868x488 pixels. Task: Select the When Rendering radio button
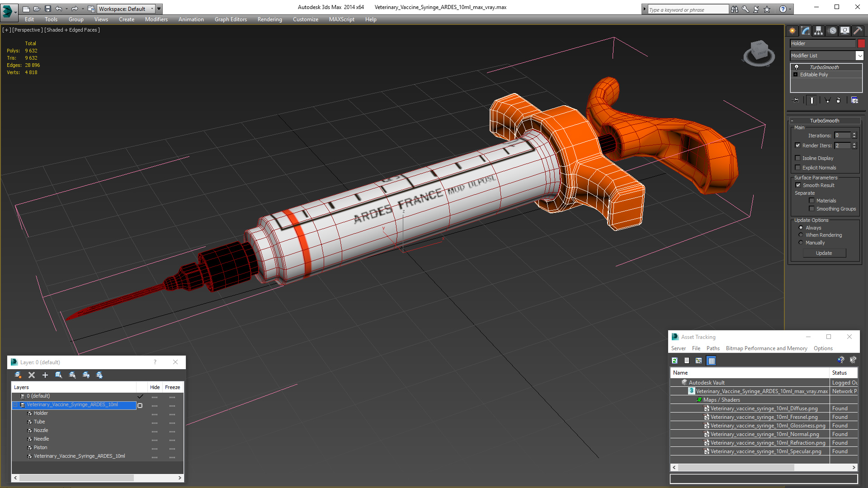[801, 235]
